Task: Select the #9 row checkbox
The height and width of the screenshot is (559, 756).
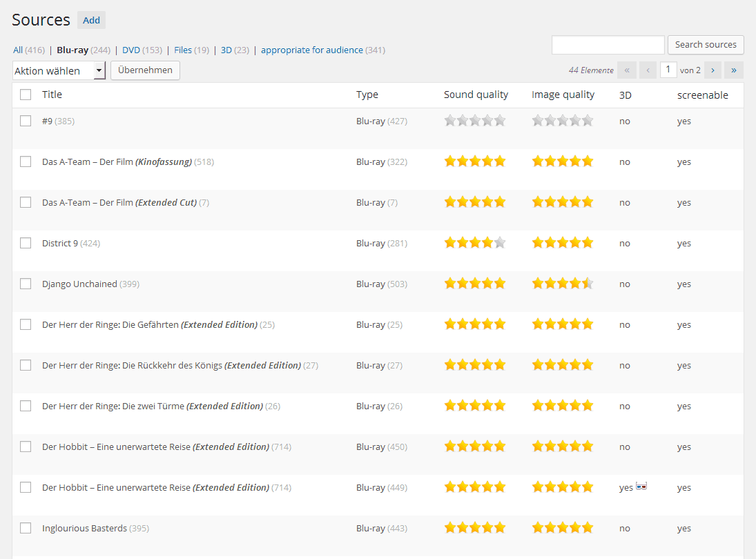Action: click(26, 121)
